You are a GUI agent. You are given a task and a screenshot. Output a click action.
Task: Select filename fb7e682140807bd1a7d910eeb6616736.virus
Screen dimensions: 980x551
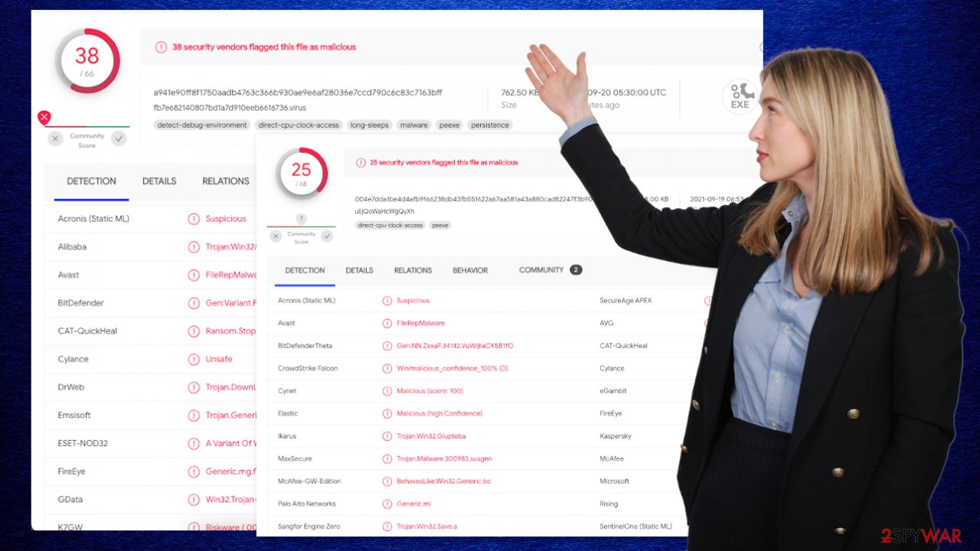[230, 108]
